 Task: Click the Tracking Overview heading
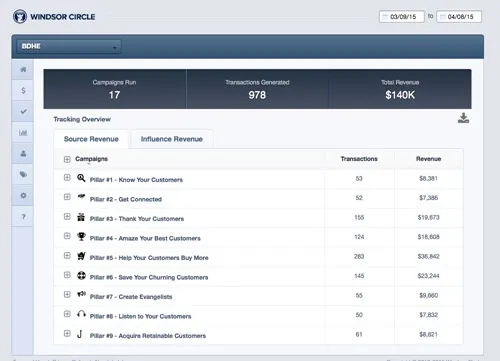(x=82, y=119)
